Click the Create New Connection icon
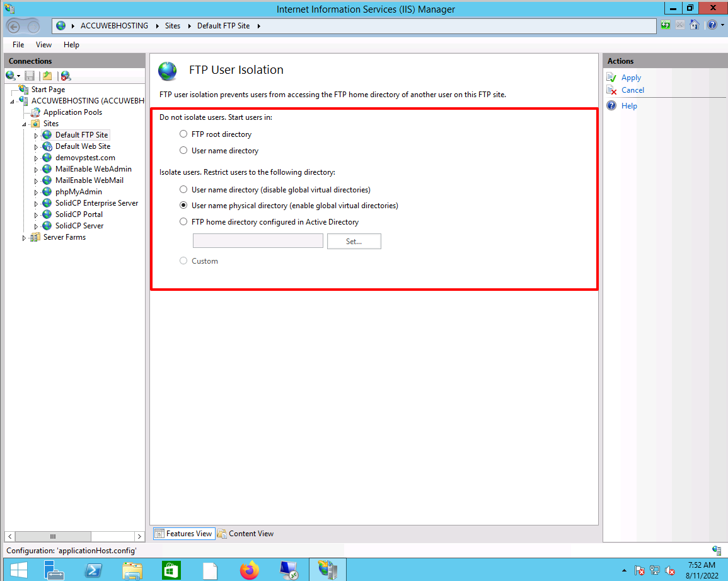Screen dimensions: 728x581 [x=11, y=75]
